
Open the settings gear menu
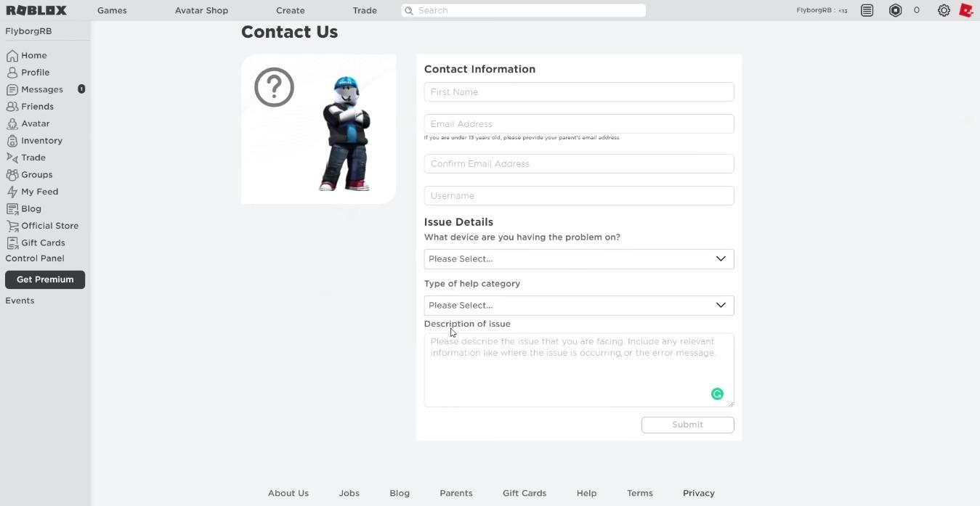point(944,10)
